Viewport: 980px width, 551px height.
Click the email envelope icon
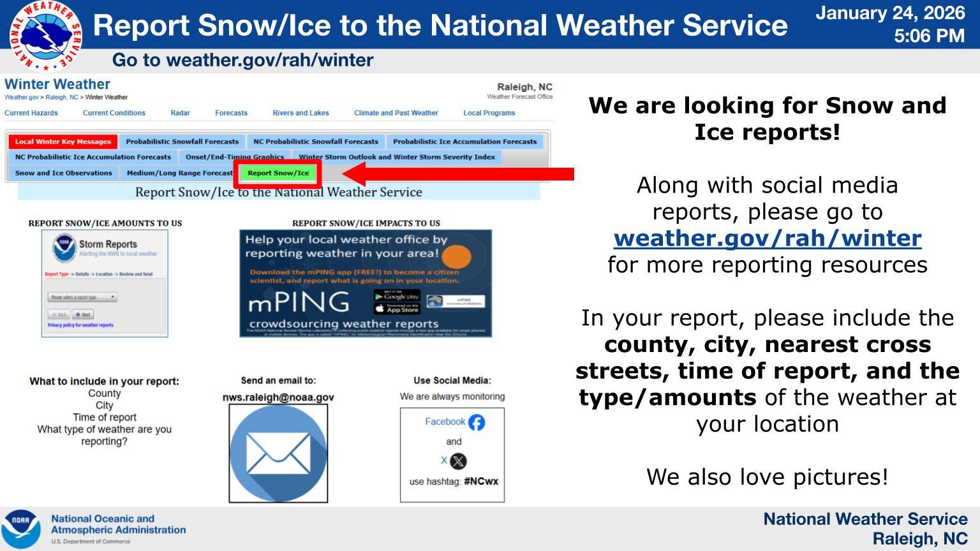click(x=278, y=453)
